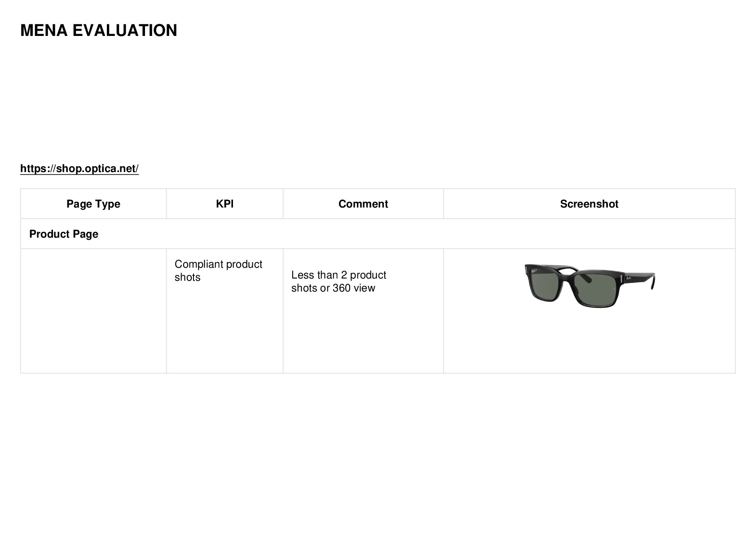Open the shop.optica.net hyperlink

(79, 168)
